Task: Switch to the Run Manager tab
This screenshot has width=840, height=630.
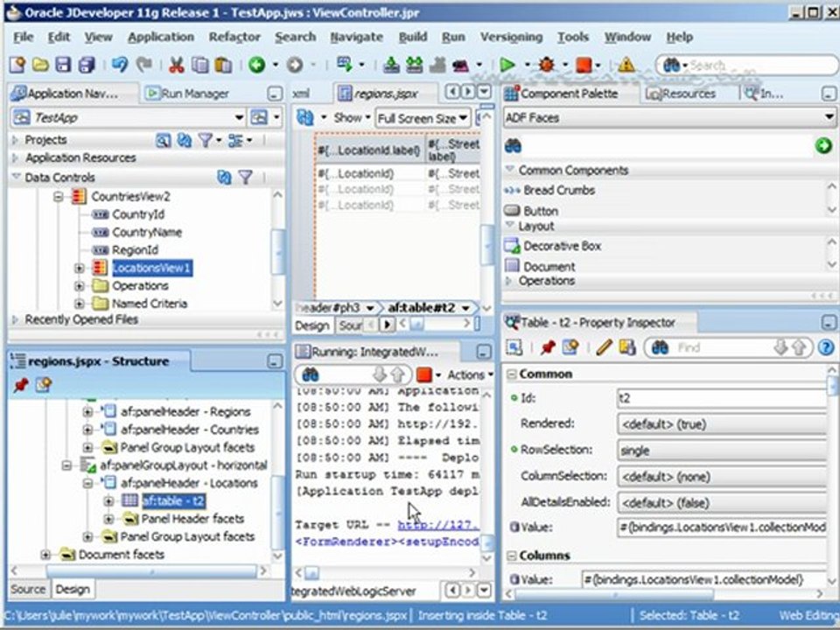Action: coord(187,94)
